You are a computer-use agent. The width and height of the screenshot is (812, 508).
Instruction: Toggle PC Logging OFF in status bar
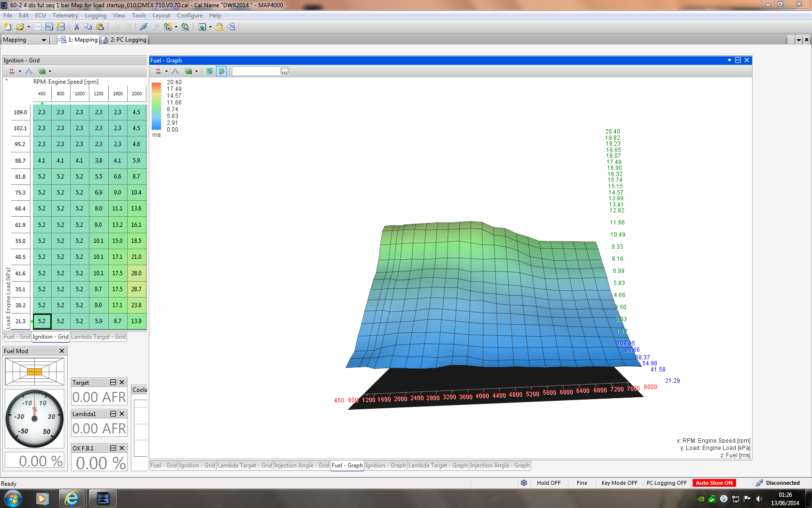pos(667,483)
